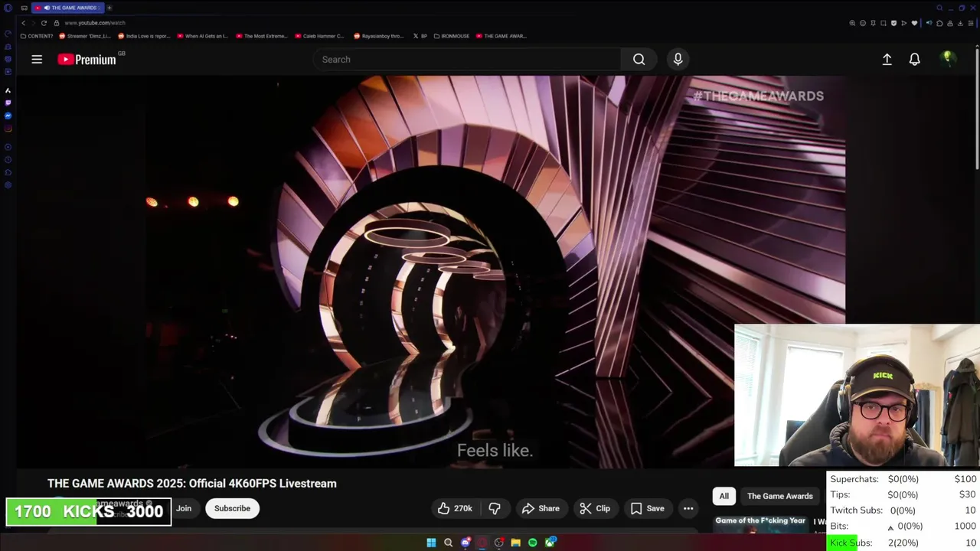
Task: Open the CONTENT? bookmarks folder
Action: [37, 36]
